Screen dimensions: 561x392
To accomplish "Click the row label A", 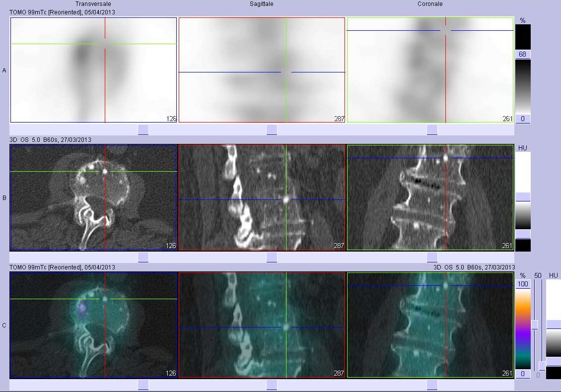I will [4, 70].
